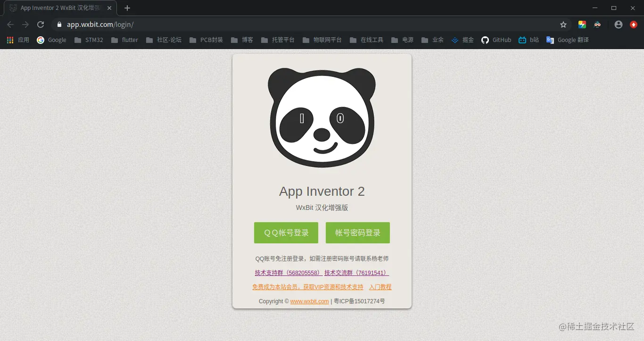Open the 在线工具 bookmark folder
Image resolution: width=644 pixels, height=341 pixels.
pyautogui.click(x=366, y=40)
